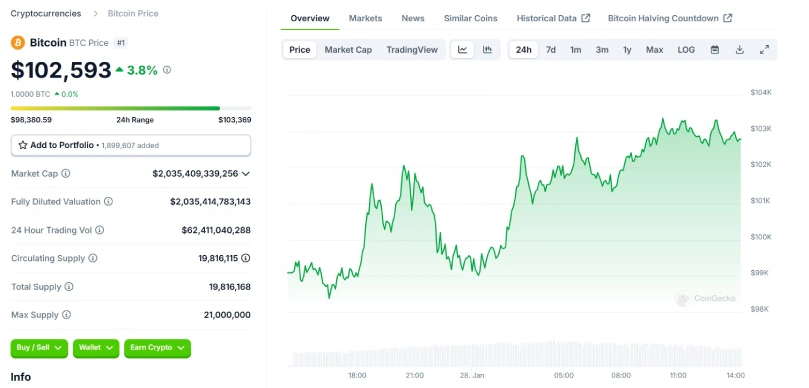This screenshot has width=809, height=388.
Task: Open the News tab
Action: tap(413, 18)
